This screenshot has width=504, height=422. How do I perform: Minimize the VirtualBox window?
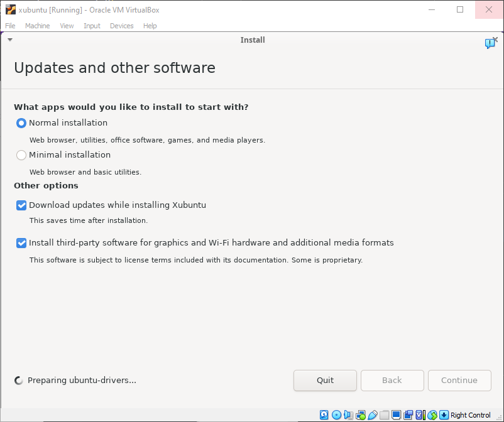pyautogui.click(x=432, y=9)
